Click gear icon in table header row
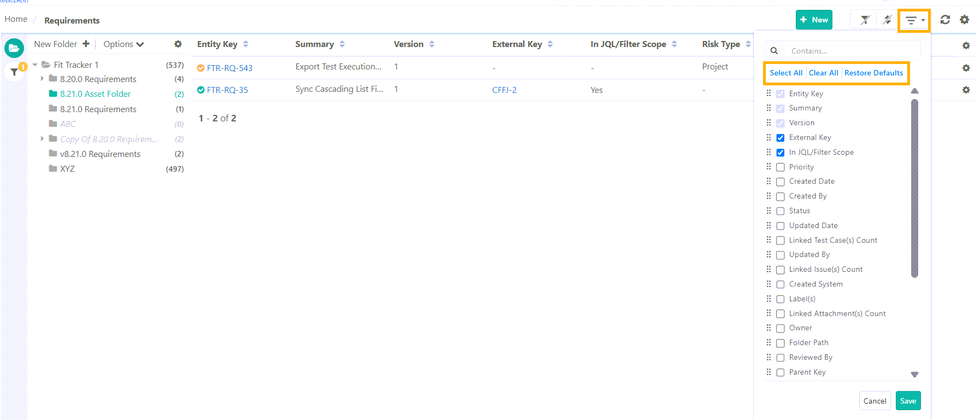The image size is (980, 420). pos(966,45)
